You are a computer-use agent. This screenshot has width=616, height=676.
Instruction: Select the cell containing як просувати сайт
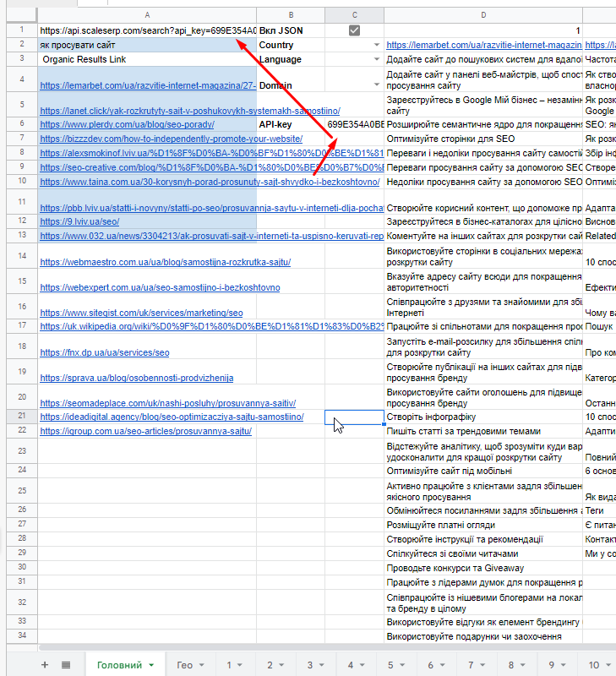(x=147, y=45)
